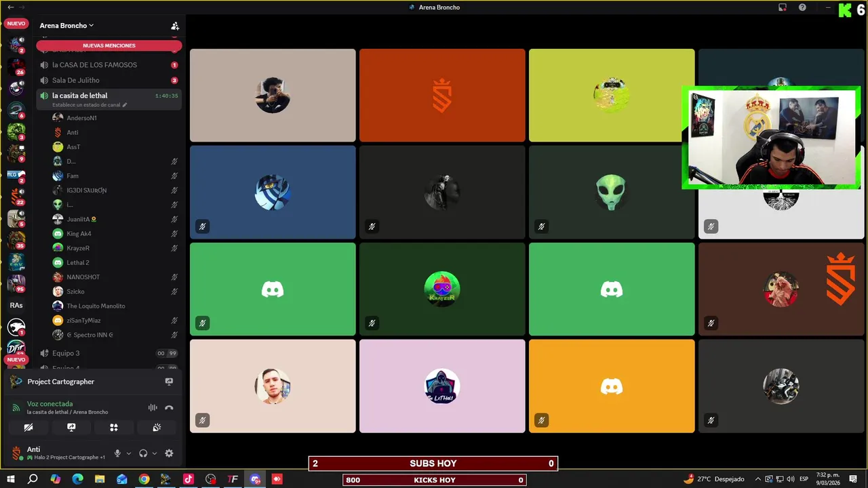Open the RAs server icon

pyautogui.click(x=16, y=306)
